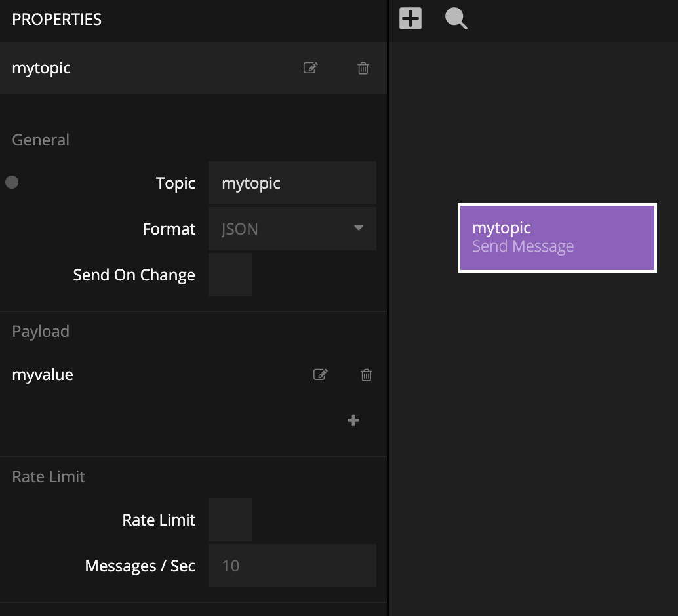Click the PROPERTIES panel title
678x616 pixels.
[x=57, y=19]
